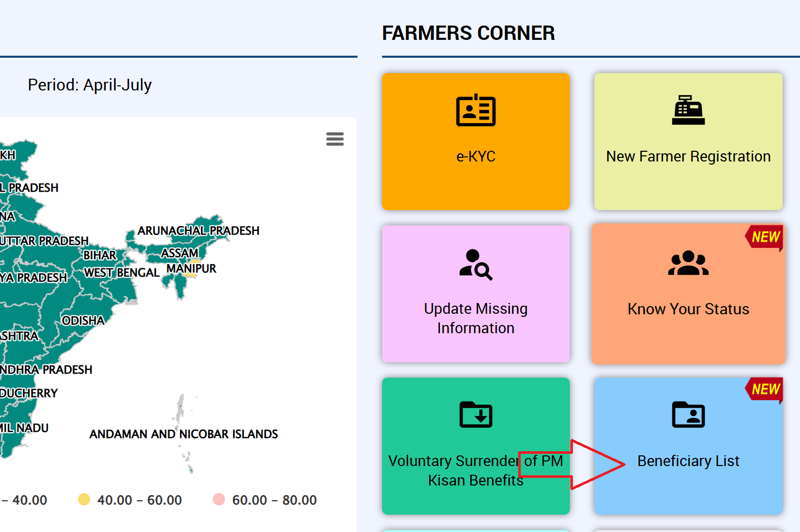Screen dimensions: 800x532
Task: Open the Know Your Status page
Action: click(688, 309)
